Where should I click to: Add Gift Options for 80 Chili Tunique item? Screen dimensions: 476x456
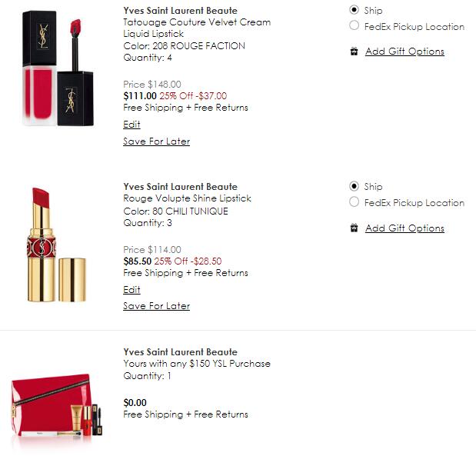(x=404, y=228)
